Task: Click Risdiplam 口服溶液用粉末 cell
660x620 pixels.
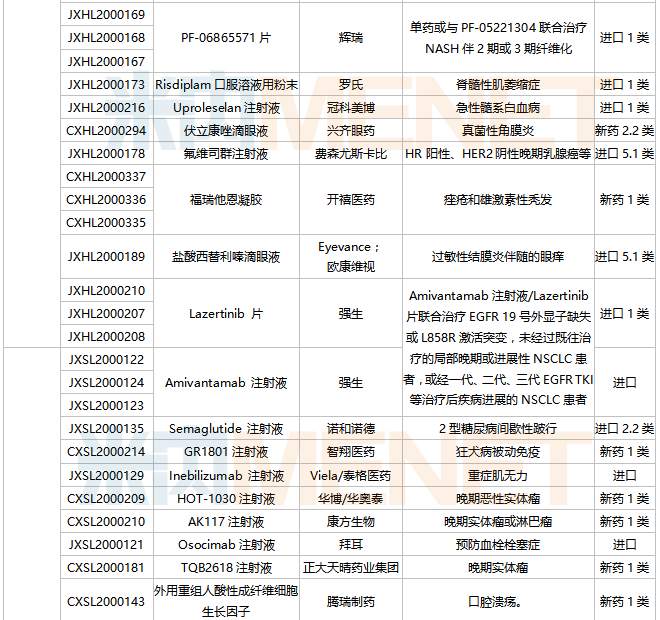Action: point(226,85)
